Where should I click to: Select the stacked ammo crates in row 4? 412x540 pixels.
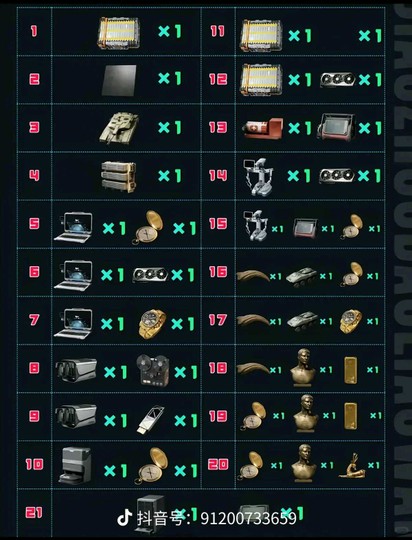119,177
